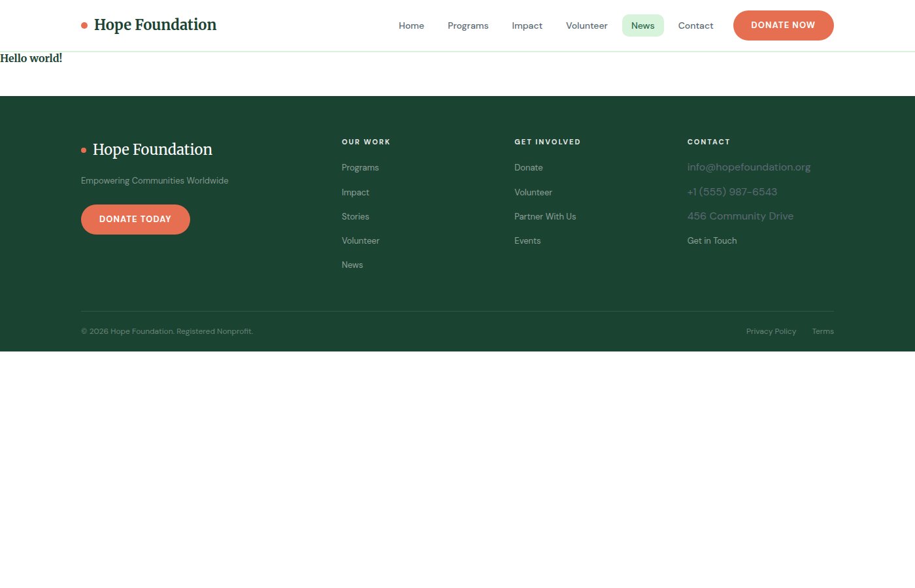Screen dimensions: 915x588
Task: Open the Home menu item
Action: [x=411, y=25]
